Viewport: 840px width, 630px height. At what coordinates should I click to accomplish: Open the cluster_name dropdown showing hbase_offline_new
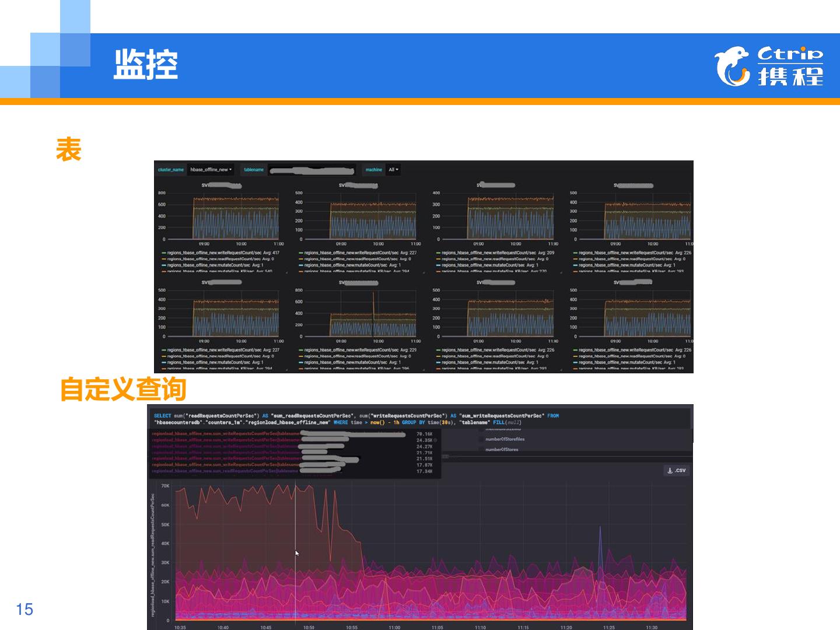[x=211, y=170]
